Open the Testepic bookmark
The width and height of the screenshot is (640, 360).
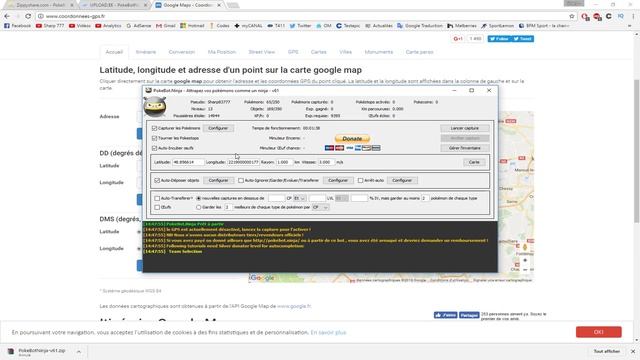(348, 25)
